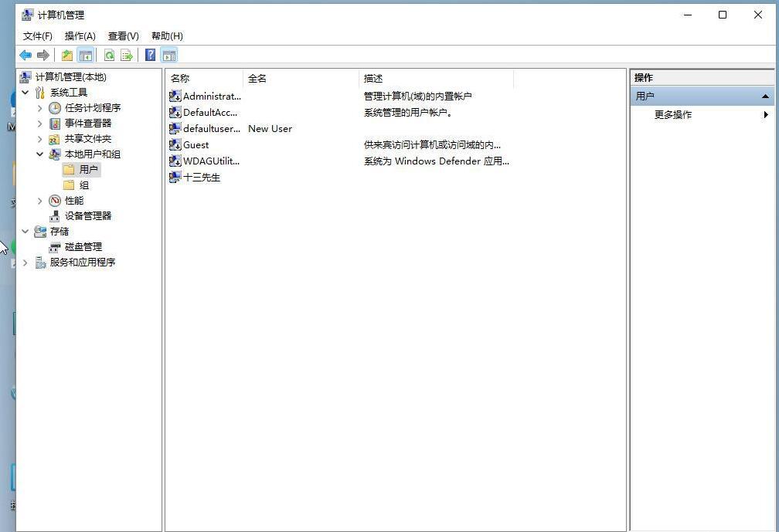Click the Forward navigation arrow
The width and height of the screenshot is (779, 532).
(44, 55)
